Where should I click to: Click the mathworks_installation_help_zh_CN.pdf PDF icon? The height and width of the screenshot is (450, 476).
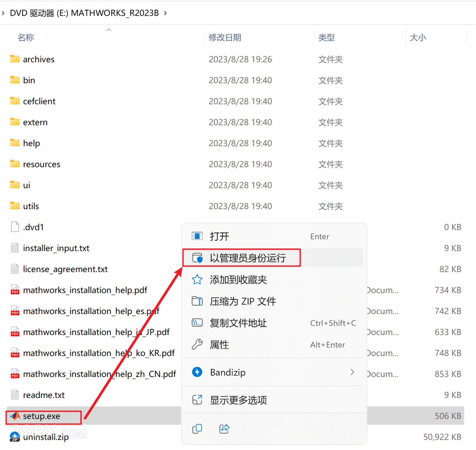click(15, 373)
